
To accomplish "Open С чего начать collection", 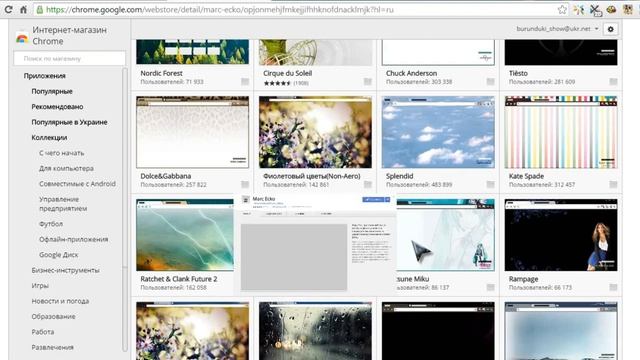I will [x=62, y=153].
